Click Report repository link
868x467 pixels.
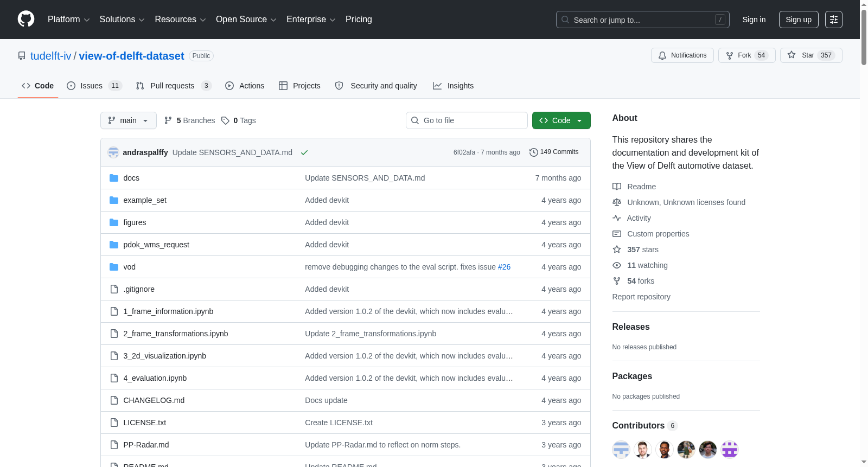click(x=641, y=297)
